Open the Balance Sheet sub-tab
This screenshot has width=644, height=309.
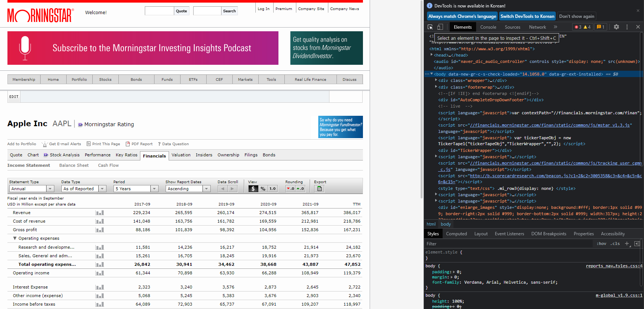(x=74, y=165)
